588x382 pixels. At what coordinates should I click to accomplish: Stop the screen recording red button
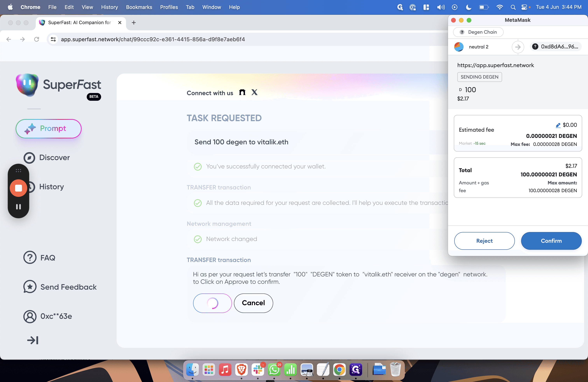point(18,188)
